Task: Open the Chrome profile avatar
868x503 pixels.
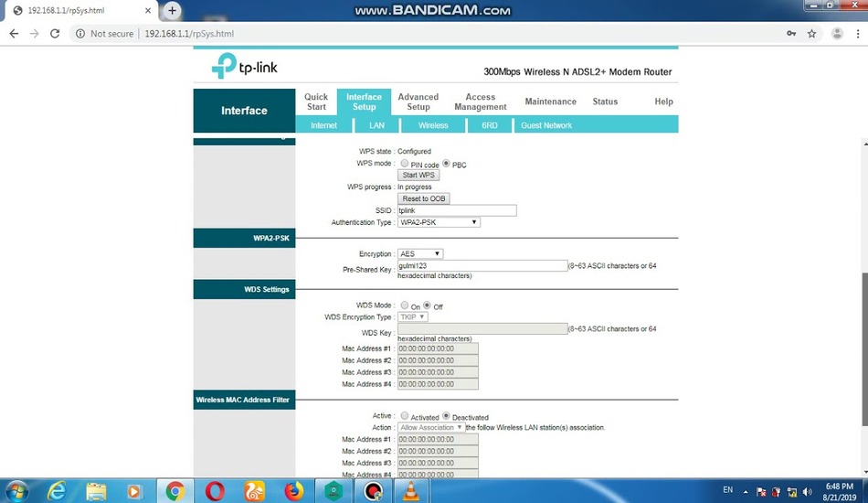Action: pyautogui.click(x=837, y=34)
